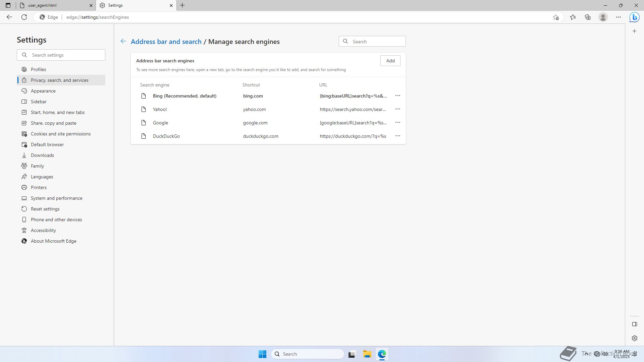This screenshot has width=644, height=362.
Task: Open Languages settings section
Action: (x=61, y=177)
